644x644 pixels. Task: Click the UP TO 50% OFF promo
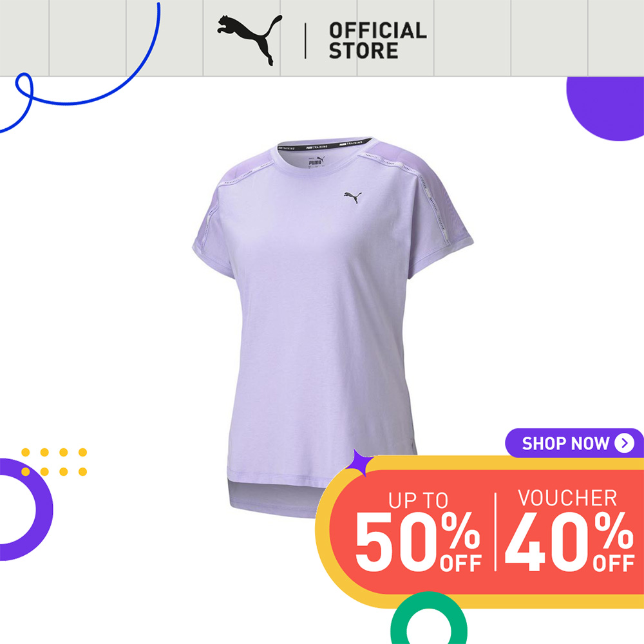tap(418, 531)
